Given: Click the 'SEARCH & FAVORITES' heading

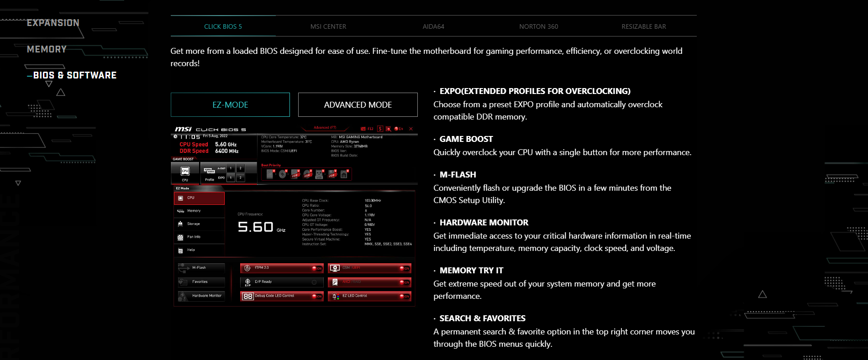Looking at the screenshot, I should [483, 318].
